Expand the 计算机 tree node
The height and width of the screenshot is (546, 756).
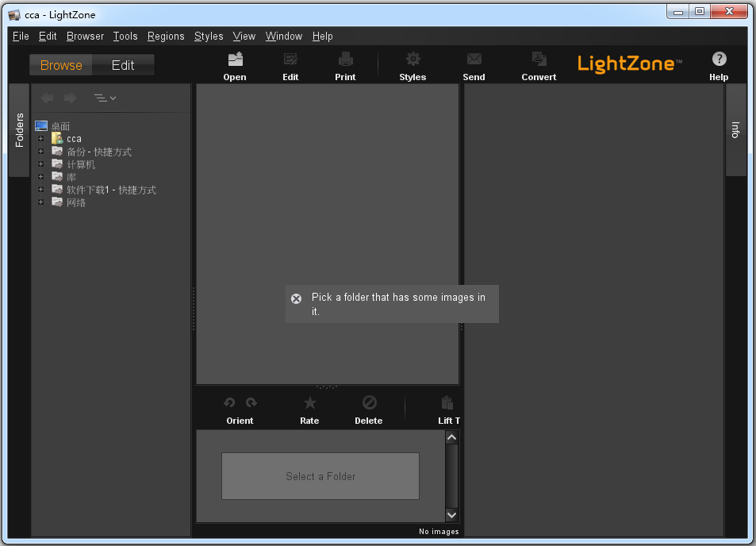point(41,164)
